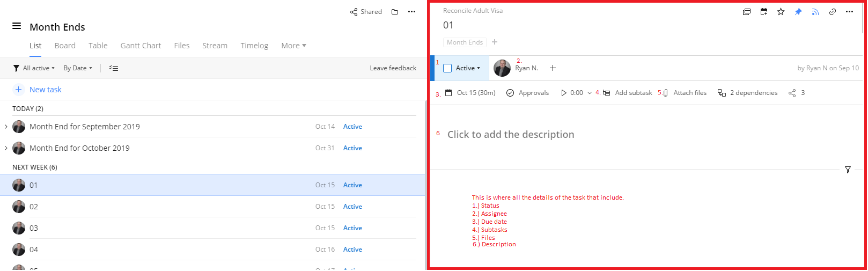Screen dimensions: 868x271
Task: Start the timer play button
Action: click(564, 93)
